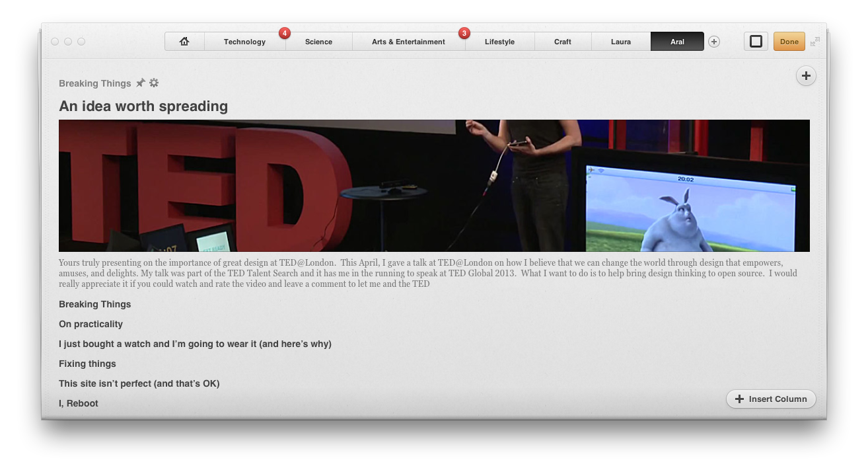
Task: Click the red badge 3 on Arts & Entertainment tab
Action: point(464,33)
